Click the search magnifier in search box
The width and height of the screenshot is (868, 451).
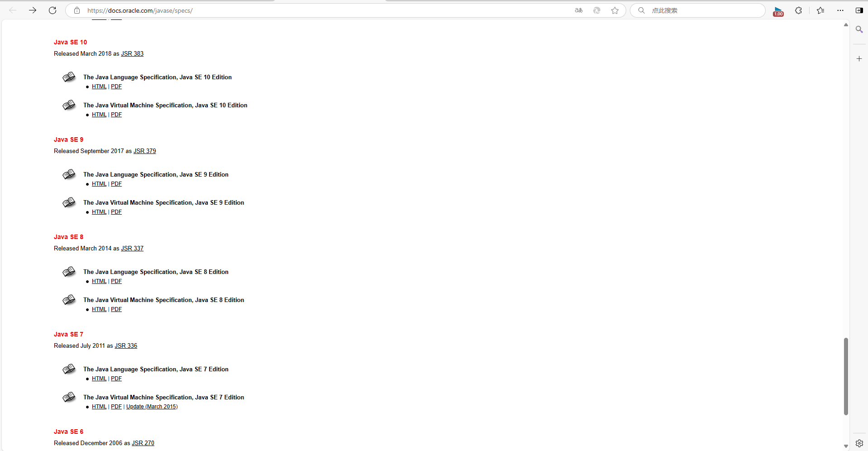point(642,10)
